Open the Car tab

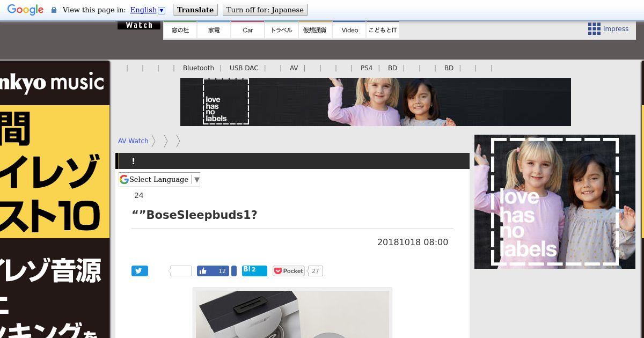[248, 30]
